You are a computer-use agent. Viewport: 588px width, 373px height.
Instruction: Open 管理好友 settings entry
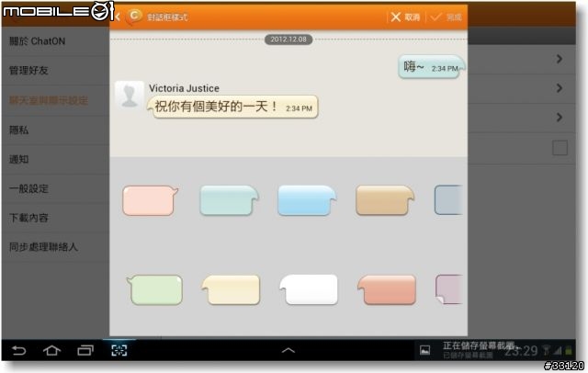55,71
